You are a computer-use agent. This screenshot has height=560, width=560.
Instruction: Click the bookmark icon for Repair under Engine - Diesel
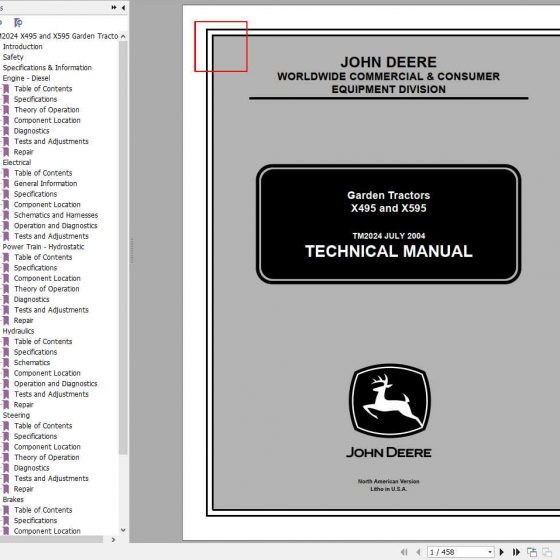point(6,152)
